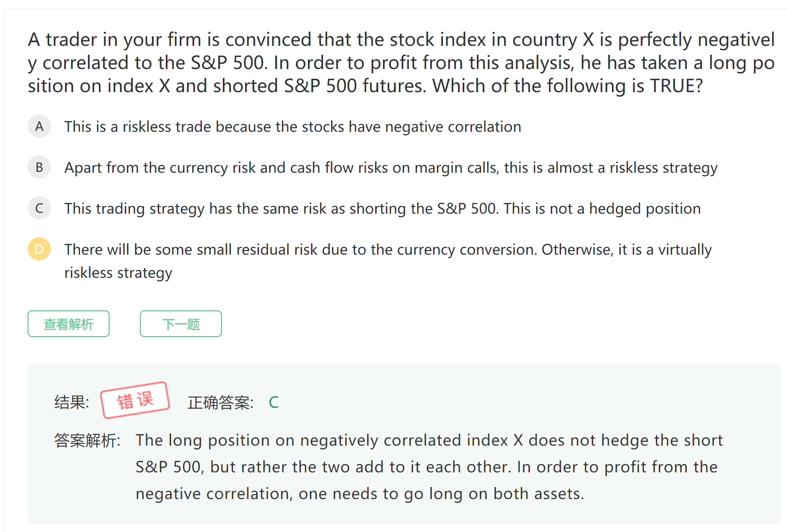Choose the B option circle
Screen dimensions: 786x532
[x=39, y=167]
